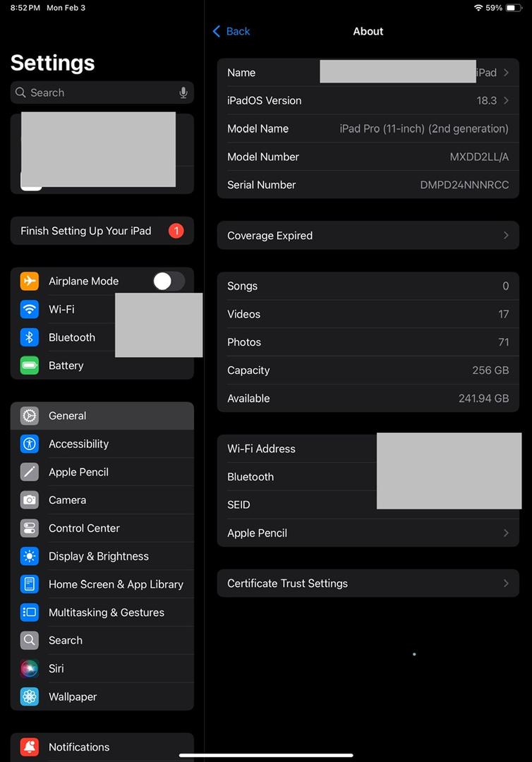This screenshot has height=762, width=532.
Task: Tap the red notification badge 1
Action: [x=176, y=230]
